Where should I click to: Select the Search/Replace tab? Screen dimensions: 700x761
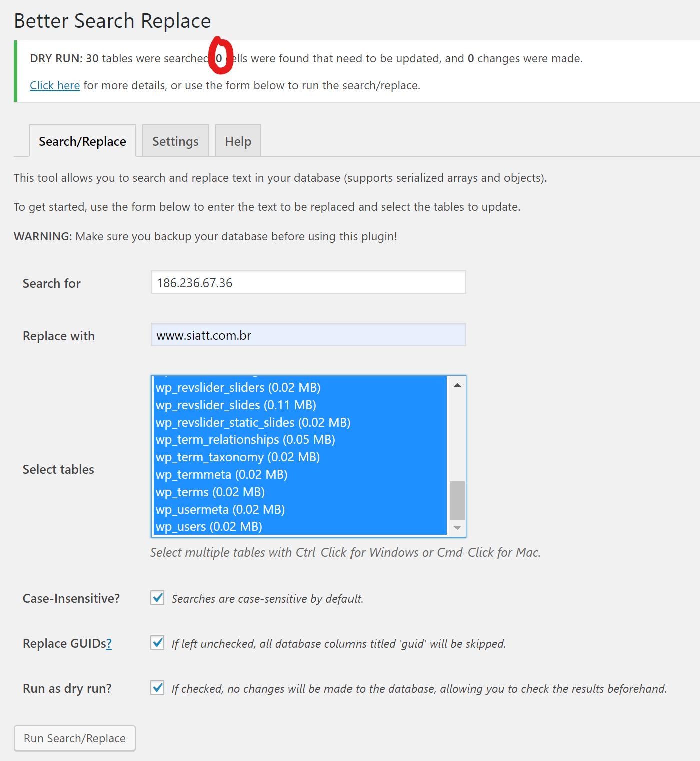[82, 141]
